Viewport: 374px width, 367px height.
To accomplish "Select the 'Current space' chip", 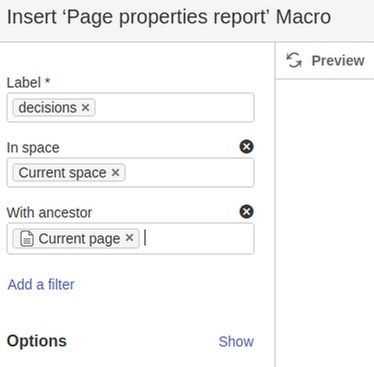I will (62, 173).
